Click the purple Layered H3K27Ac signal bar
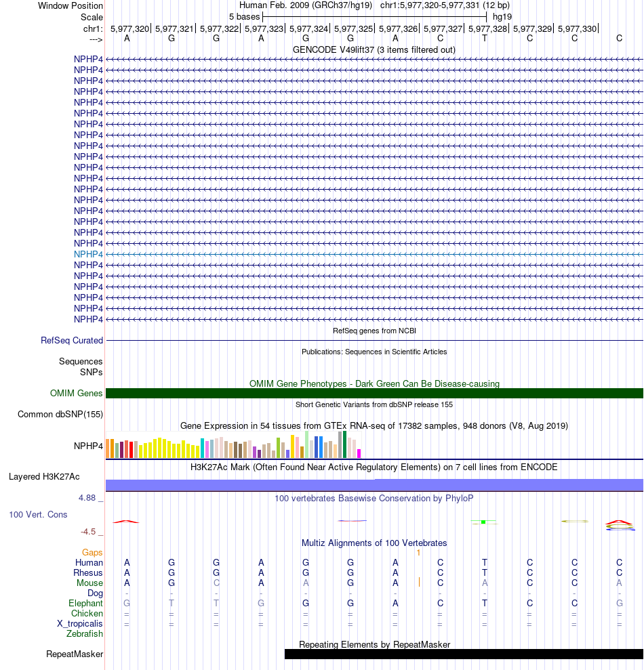Viewport: 644px width, 670px height. coord(374,485)
